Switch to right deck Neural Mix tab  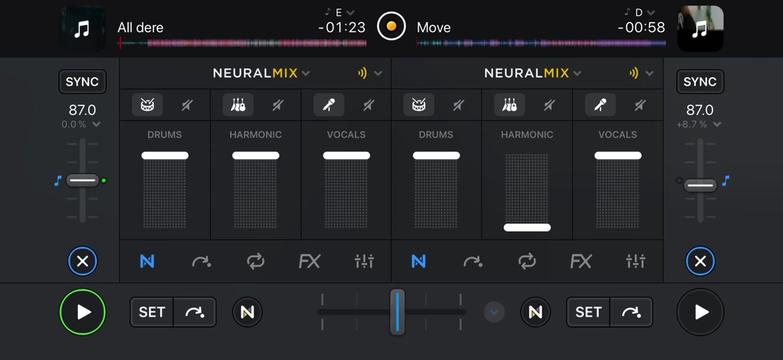point(418,261)
